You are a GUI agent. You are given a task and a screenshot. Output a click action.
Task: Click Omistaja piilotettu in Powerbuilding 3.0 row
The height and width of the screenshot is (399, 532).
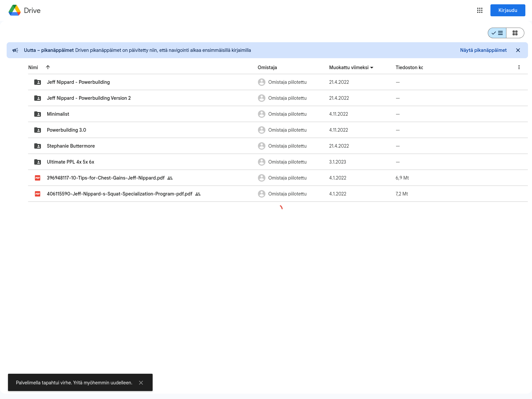pyautogui.click(x=287, y=130)
